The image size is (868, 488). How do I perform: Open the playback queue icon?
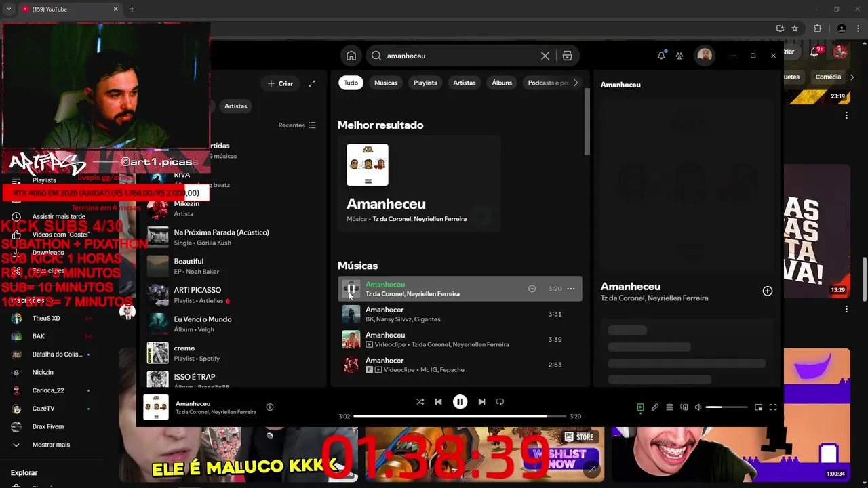tap(669, 407)
